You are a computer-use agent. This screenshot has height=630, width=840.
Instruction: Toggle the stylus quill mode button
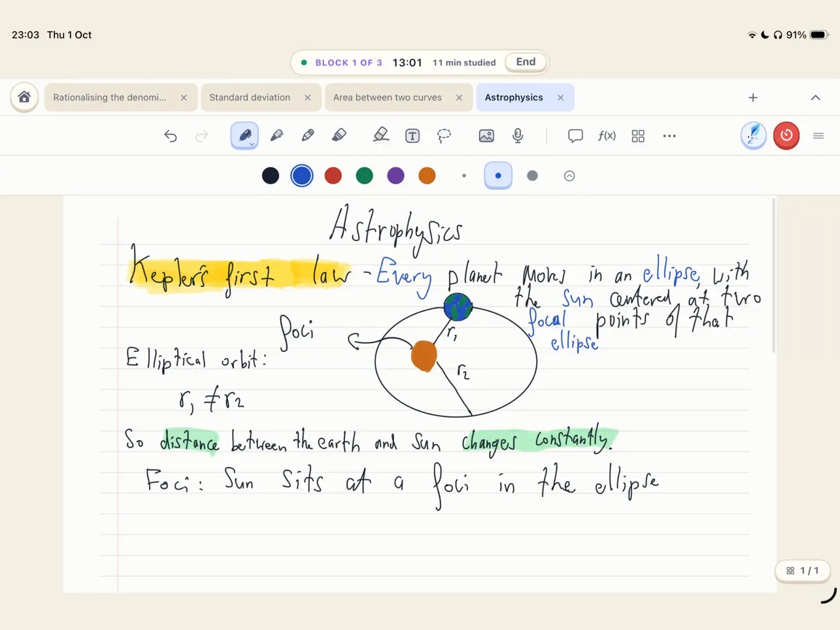[x=754, y=136]
